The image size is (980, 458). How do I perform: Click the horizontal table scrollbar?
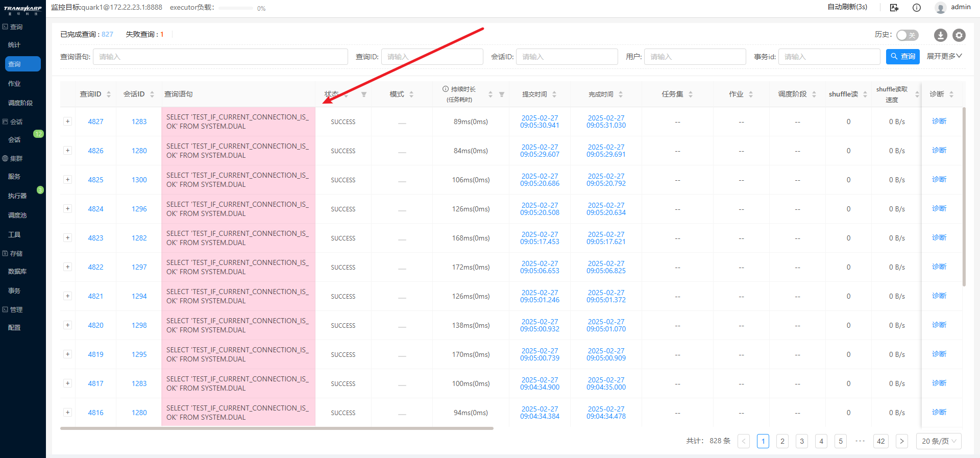(x=277, y=428)
